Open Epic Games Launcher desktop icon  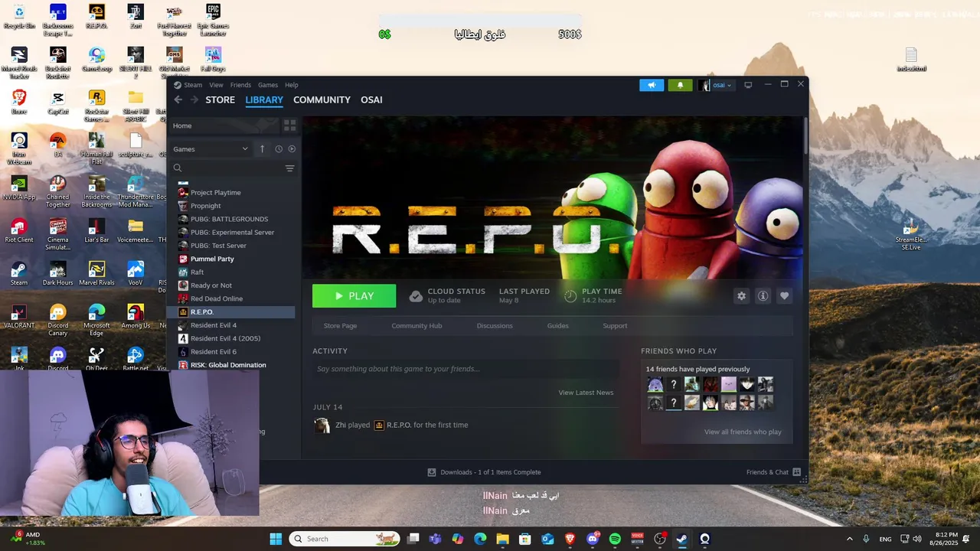pos(213,19)
